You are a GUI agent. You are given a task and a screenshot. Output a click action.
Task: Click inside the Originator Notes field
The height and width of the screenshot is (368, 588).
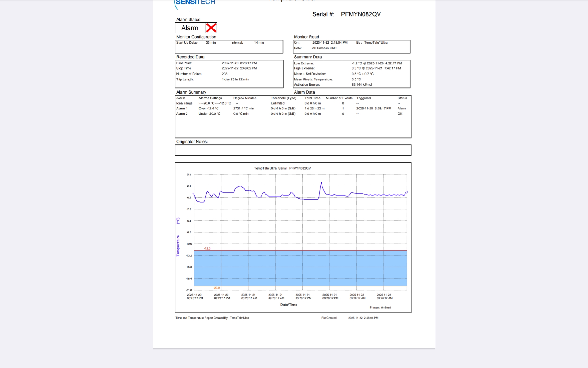293,150
